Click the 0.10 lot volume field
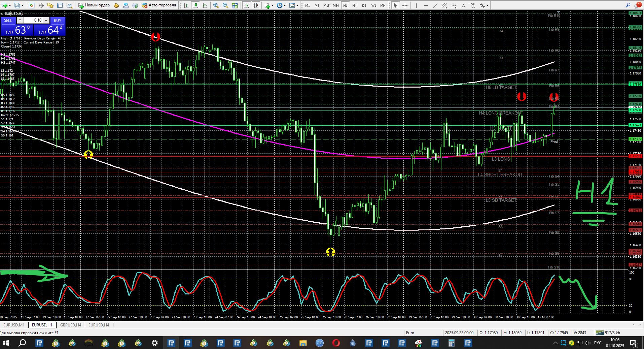 tap(33, 20)
